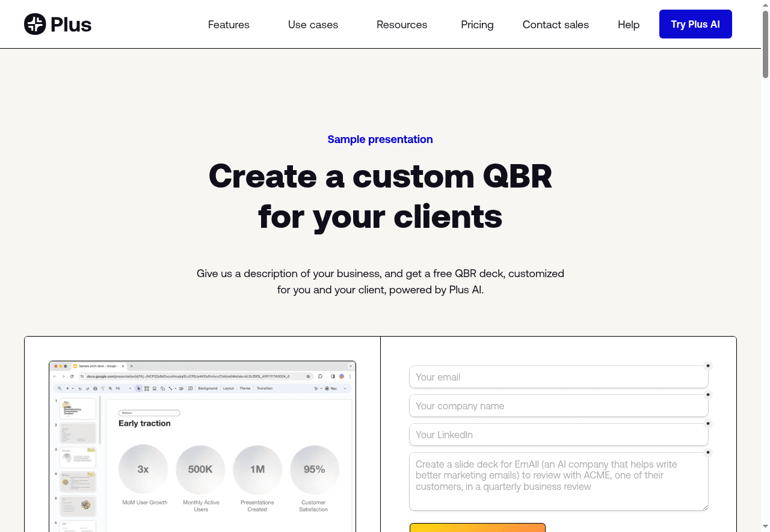This screenshot has height=532, width=770.
Task: Click into the Your LinkedIn field
Action: click(x=558, y=435)
